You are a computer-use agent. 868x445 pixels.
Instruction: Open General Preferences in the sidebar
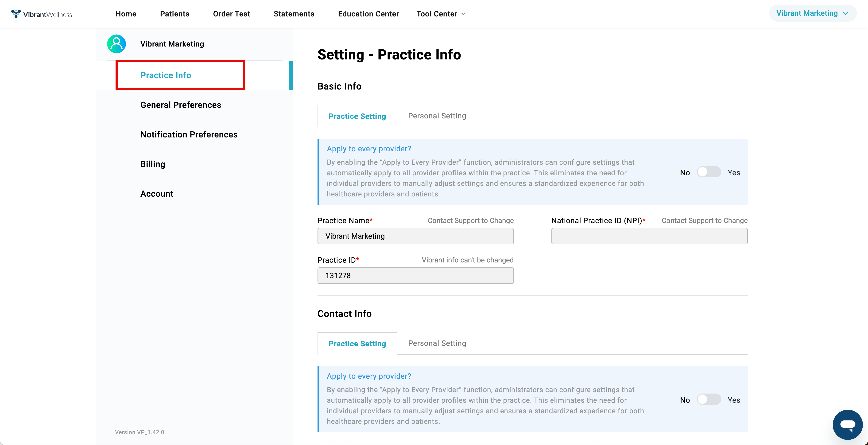(x=181, y=105)
